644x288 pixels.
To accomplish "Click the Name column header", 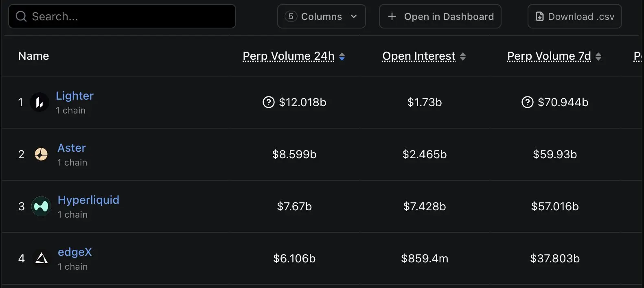I will point(33,56).
